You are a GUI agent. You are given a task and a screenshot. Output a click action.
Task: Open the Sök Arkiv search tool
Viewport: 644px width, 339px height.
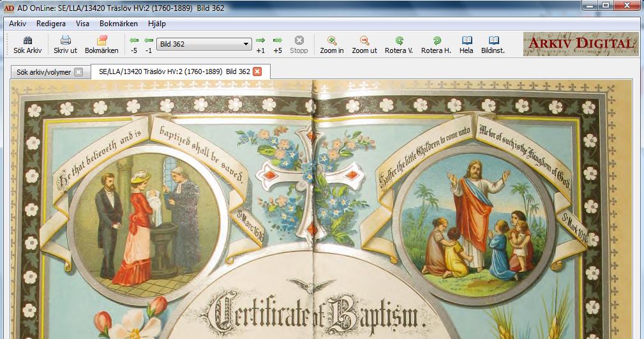coord(27,45)
